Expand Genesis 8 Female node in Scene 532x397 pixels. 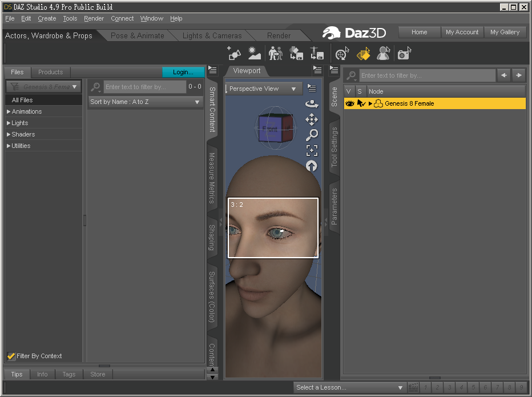point(370,103)
